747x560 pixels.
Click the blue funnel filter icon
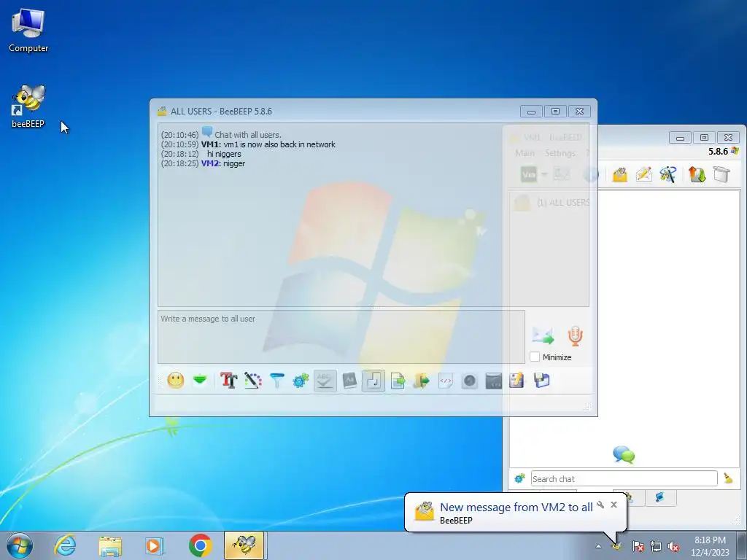pos(276,381)
